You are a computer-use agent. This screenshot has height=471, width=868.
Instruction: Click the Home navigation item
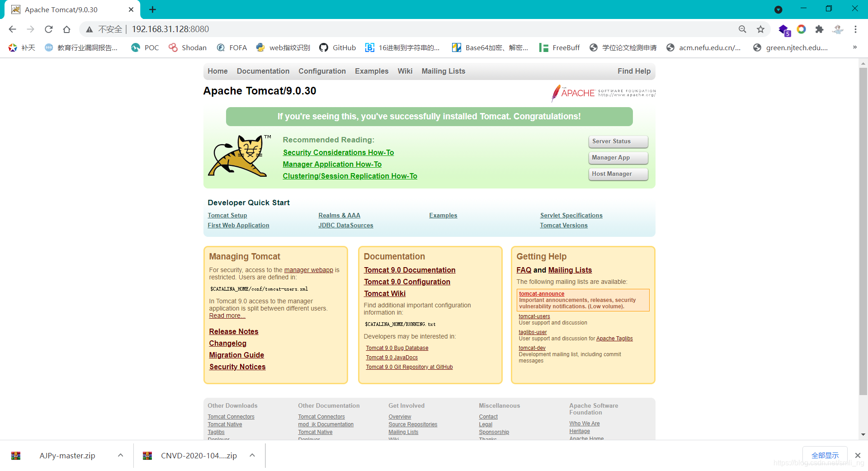point(217,71)
